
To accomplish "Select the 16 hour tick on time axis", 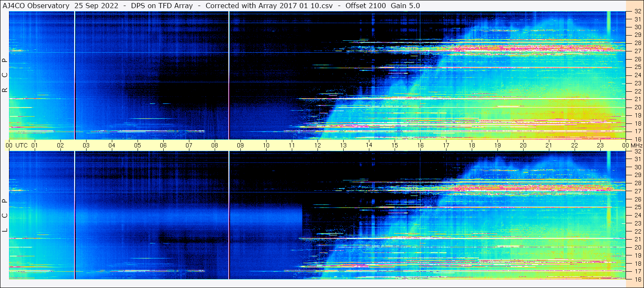I will point(420,145).
